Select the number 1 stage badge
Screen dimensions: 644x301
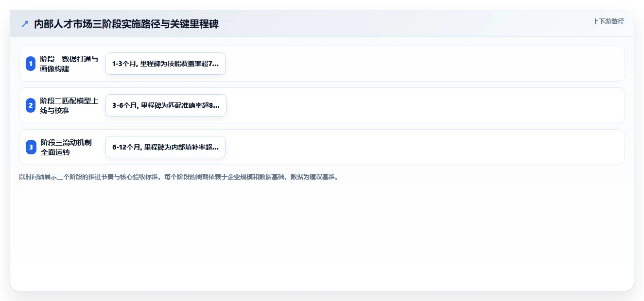(31, 64)
